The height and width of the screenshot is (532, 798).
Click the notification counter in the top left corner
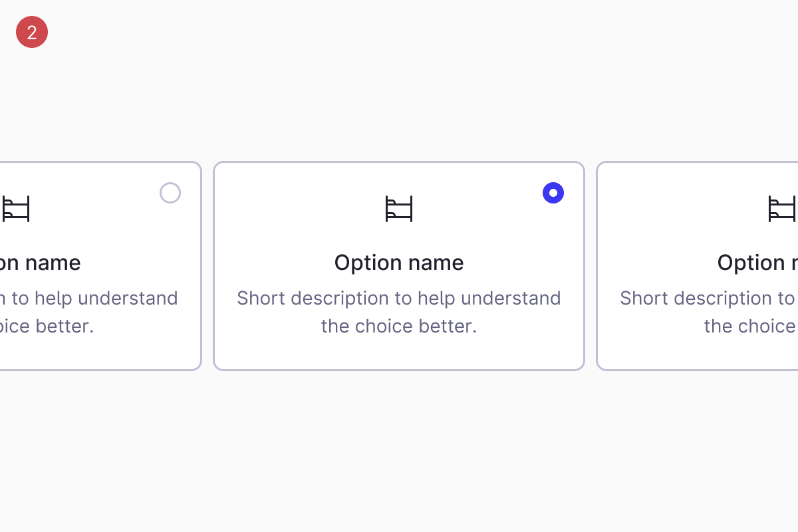(31, 31)
